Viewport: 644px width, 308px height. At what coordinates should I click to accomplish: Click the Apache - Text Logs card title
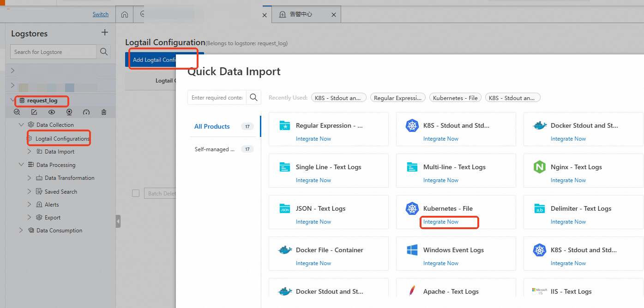(451, 291)
